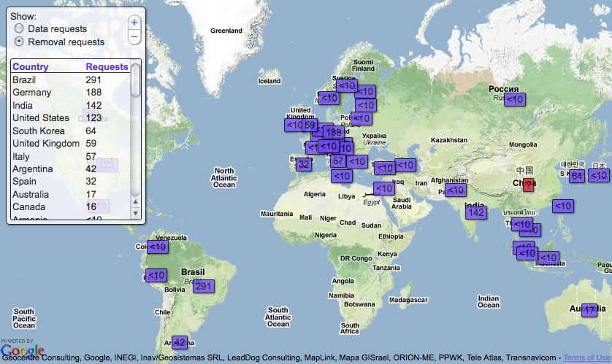Click the 188 marker on Germany

click(x=333, y=132)
